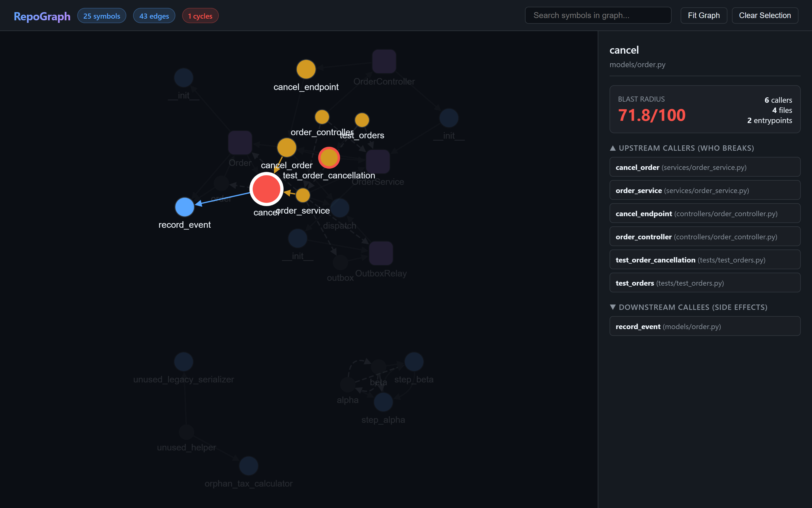Select the cancel_endpoint graph node

pyautogui.click(x=306, y=69)
